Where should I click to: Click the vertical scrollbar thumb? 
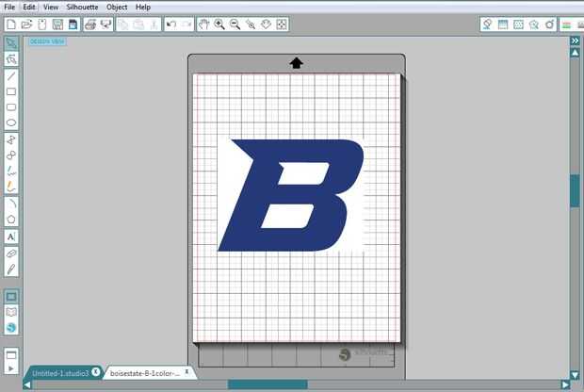point(576,190)
